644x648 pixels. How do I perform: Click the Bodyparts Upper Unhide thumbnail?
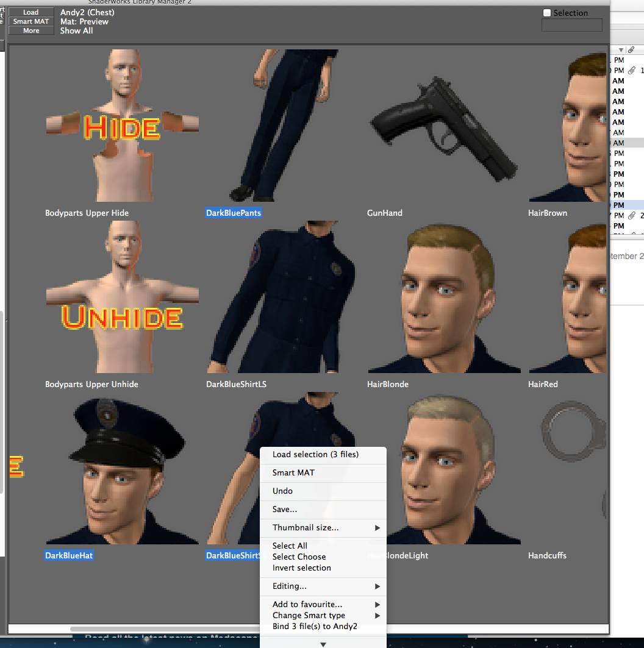[122, 297]
